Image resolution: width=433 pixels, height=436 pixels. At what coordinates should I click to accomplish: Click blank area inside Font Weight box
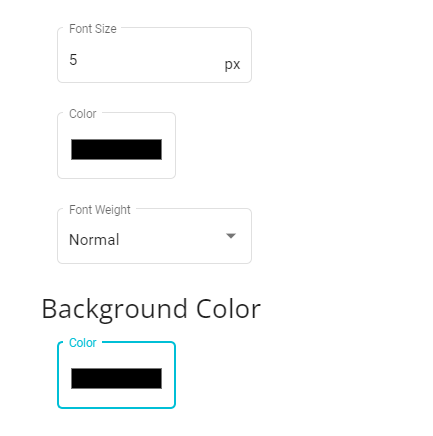coord(170,238)
